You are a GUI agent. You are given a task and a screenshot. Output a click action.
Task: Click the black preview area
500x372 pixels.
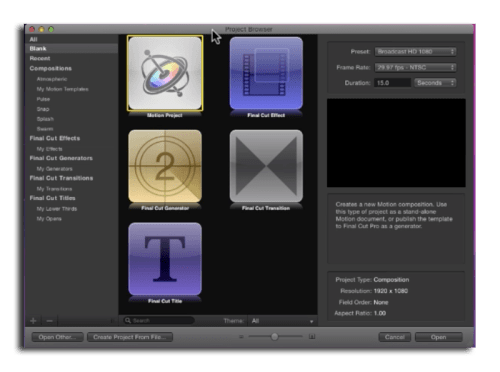click(x=396, y=143)
